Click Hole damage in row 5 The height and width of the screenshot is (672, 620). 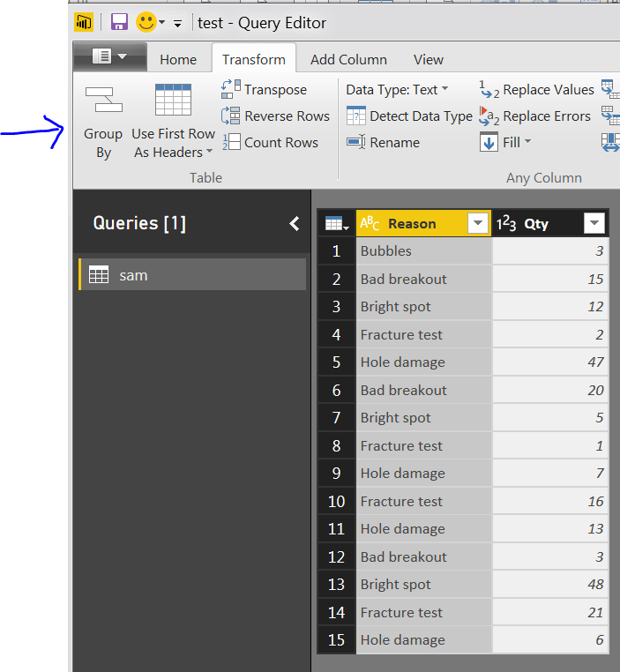point(423,362)
